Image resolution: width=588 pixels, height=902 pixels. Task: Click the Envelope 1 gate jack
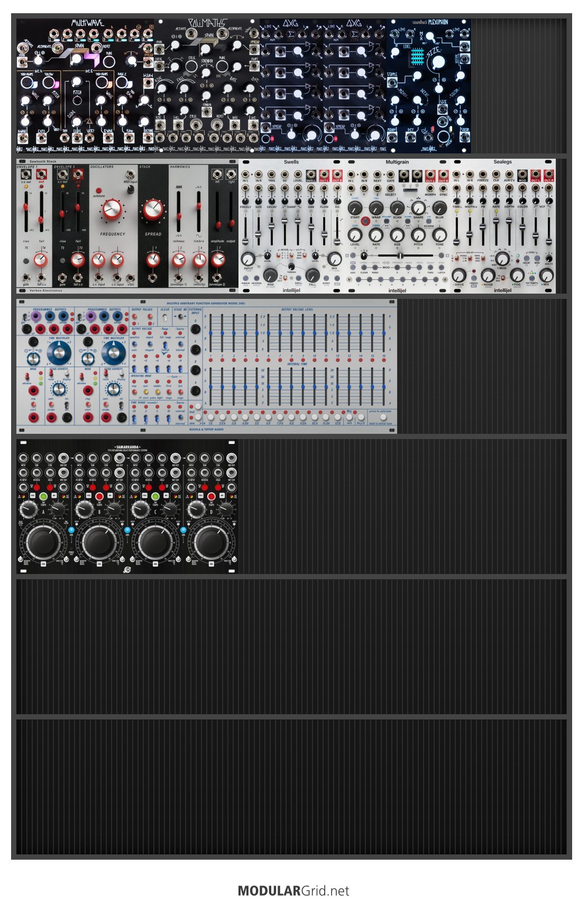click(x=26, y=277)
